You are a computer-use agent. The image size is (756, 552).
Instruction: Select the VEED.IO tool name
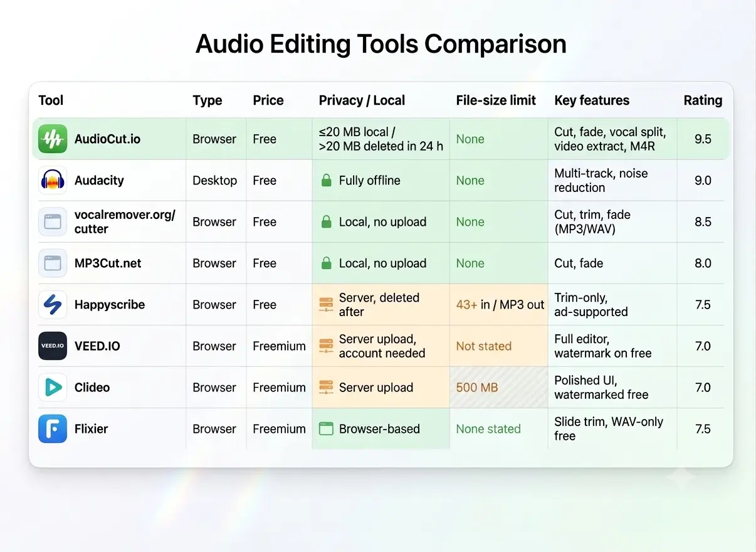[97, 346]
